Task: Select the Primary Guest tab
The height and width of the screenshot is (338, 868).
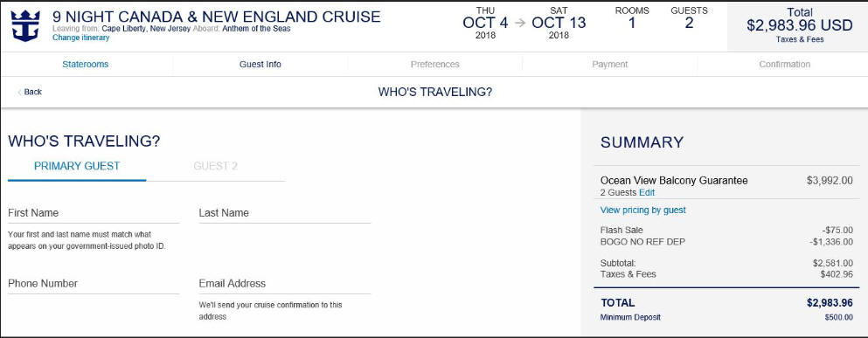Action: tap(77, 166)
